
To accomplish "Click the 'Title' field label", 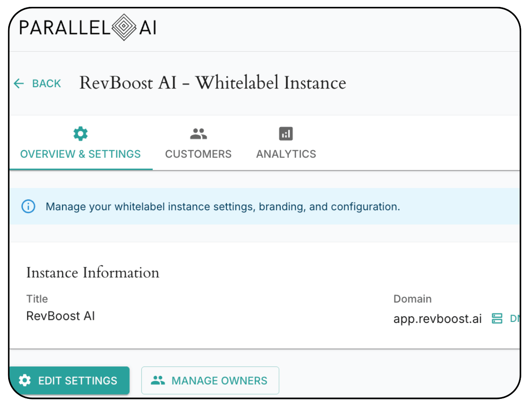I will click(x=37, y=299).
